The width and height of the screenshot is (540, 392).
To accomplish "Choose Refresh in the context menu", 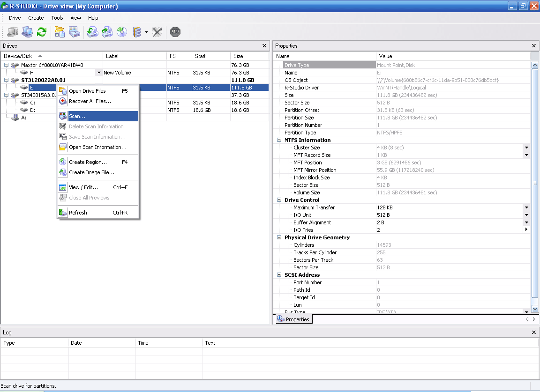I will (x=98, y=213).
